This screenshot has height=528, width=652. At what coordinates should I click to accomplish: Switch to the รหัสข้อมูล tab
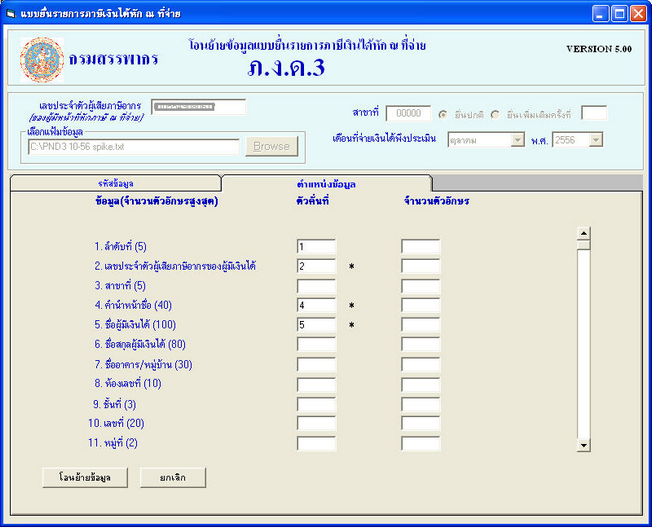click(x=116, y=183)
